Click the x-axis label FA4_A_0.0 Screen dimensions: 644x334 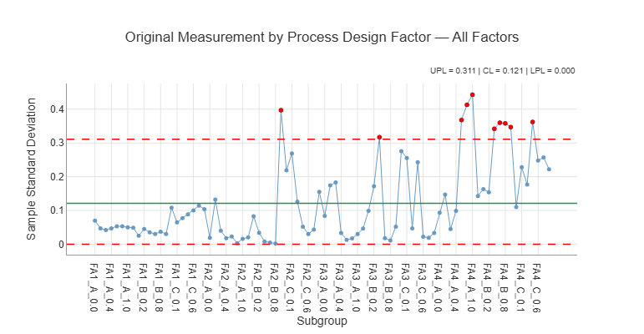pyautogui.click(x=439, y=287)
